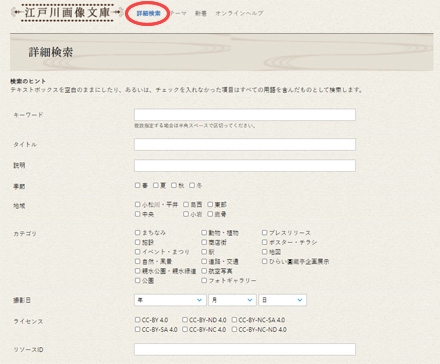Check the イベント・まつり category checkbox
The image size is (440, 364).
tap(137, 252)
